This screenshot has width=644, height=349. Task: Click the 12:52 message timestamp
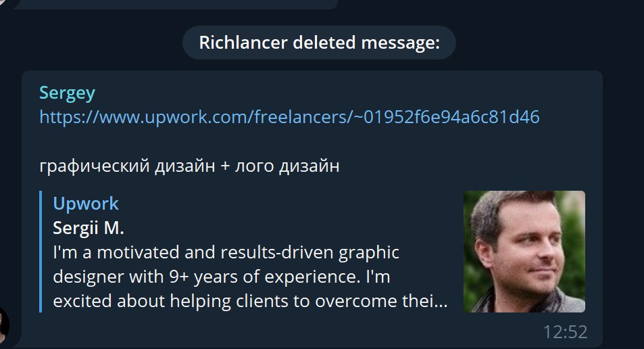point(565,331)
